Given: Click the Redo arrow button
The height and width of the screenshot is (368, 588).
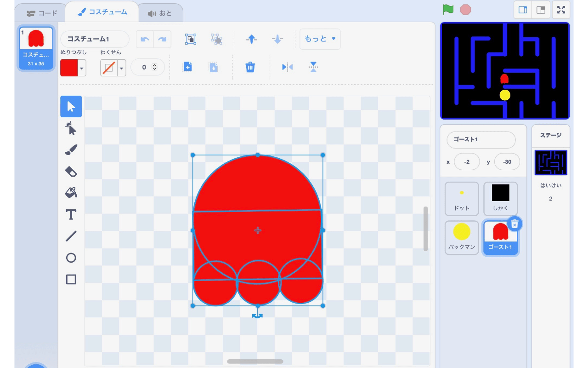Looking at the screenshot, I should tap(162, 40).
